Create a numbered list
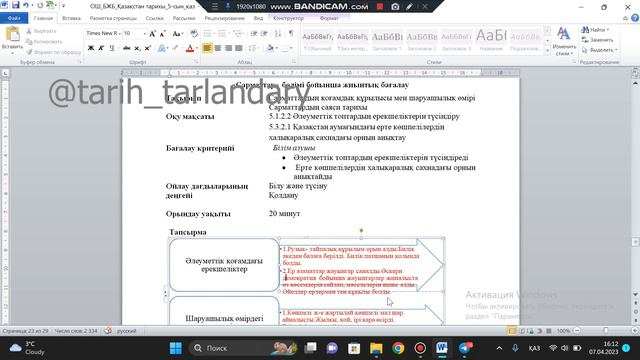 pyautogui.click(x=223, y=33)
